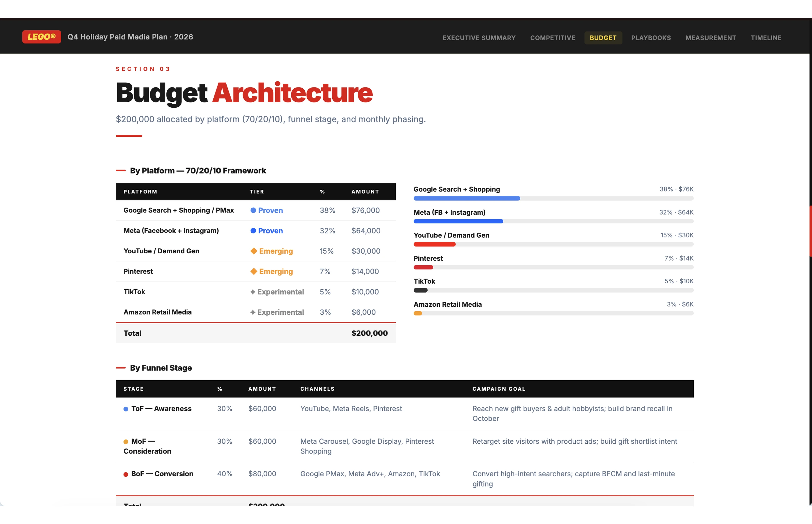Open the Executive Summary nav tab
Image resolution: width=812 pixels, height=524 pixels.
479,38
